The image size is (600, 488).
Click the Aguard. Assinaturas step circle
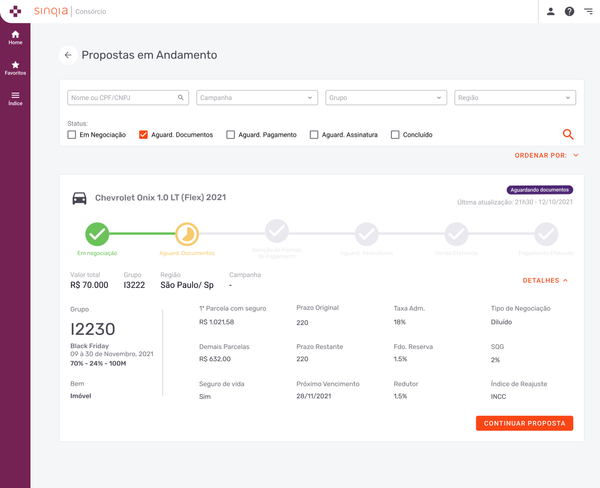(x=367, y=234)
